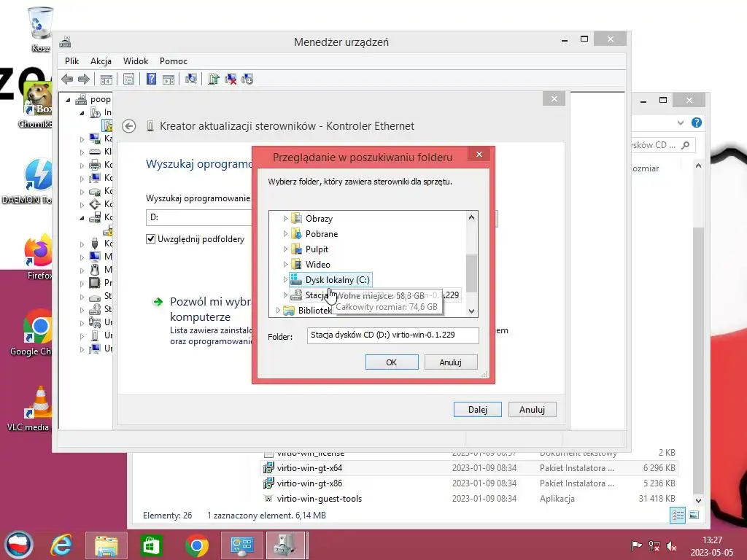Image resolution: width=747 pixels, height=560 pixels.
Task: Switch Explorer to details view icon
Action: (x=678, y=515)
